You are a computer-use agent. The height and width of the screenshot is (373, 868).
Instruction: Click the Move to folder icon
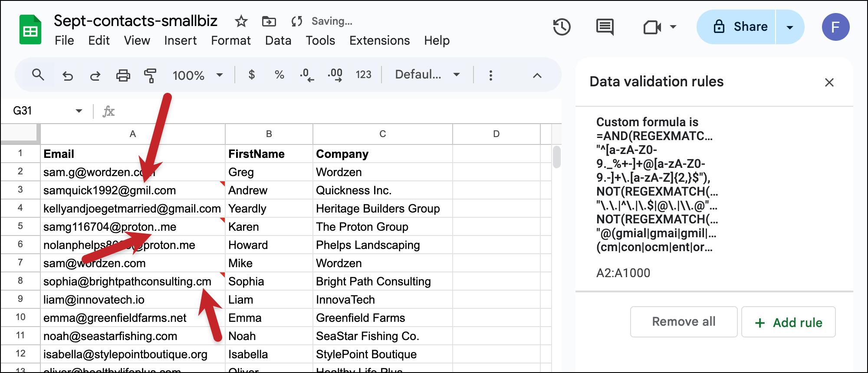(x=269, y=21)
